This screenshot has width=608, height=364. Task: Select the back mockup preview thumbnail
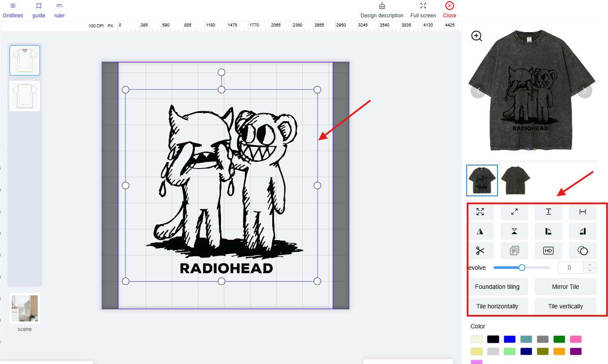pos(516,180)
